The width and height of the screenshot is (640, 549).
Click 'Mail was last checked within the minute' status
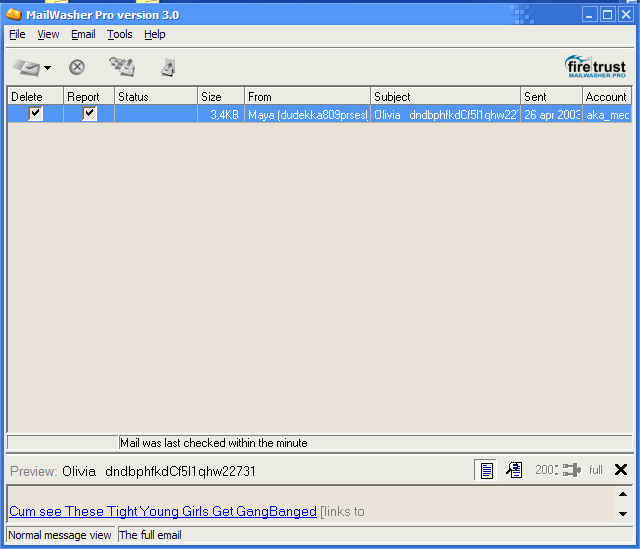213,443
